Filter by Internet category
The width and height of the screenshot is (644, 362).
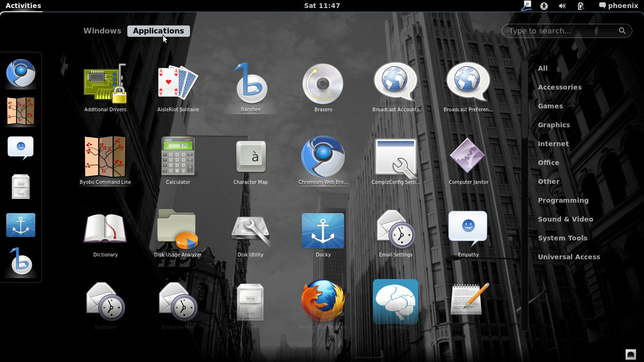(x=553, y=144)
